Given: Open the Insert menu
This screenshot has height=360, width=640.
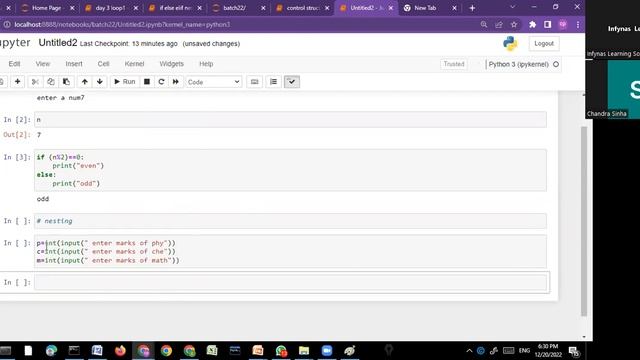Looking at the screenshot, I should [74, 64].
